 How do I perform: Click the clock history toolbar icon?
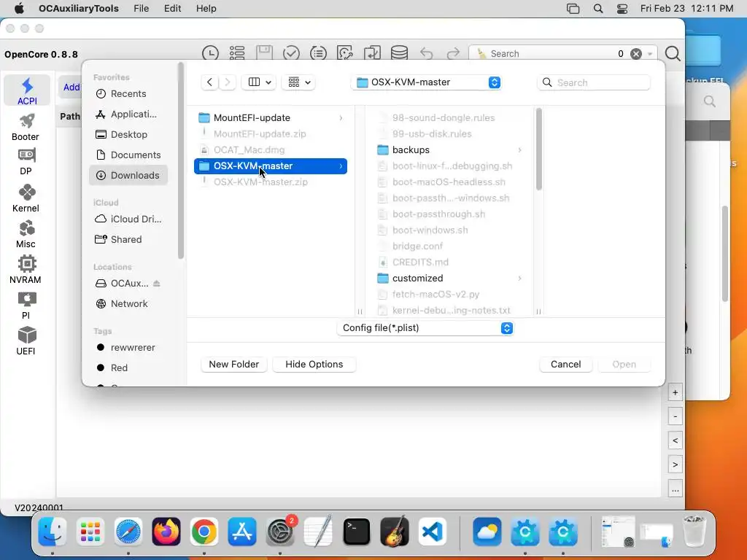coord(210,53)
